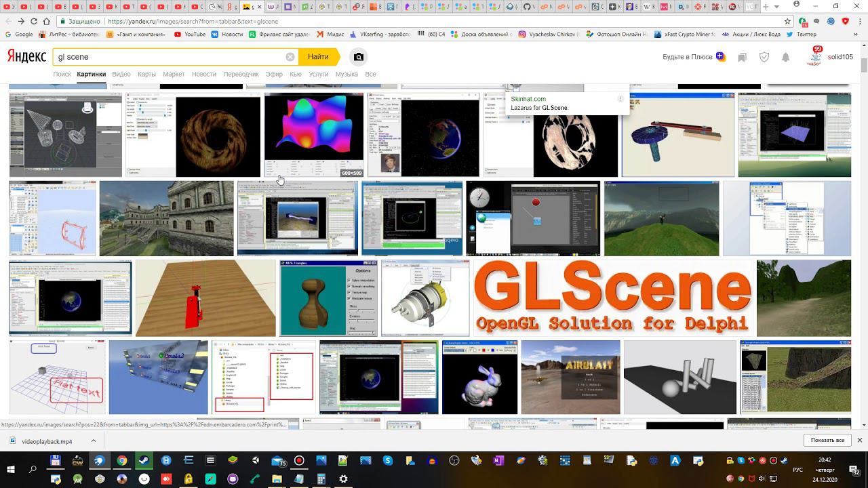Expand the Все services menu

[x=370, y=74]
